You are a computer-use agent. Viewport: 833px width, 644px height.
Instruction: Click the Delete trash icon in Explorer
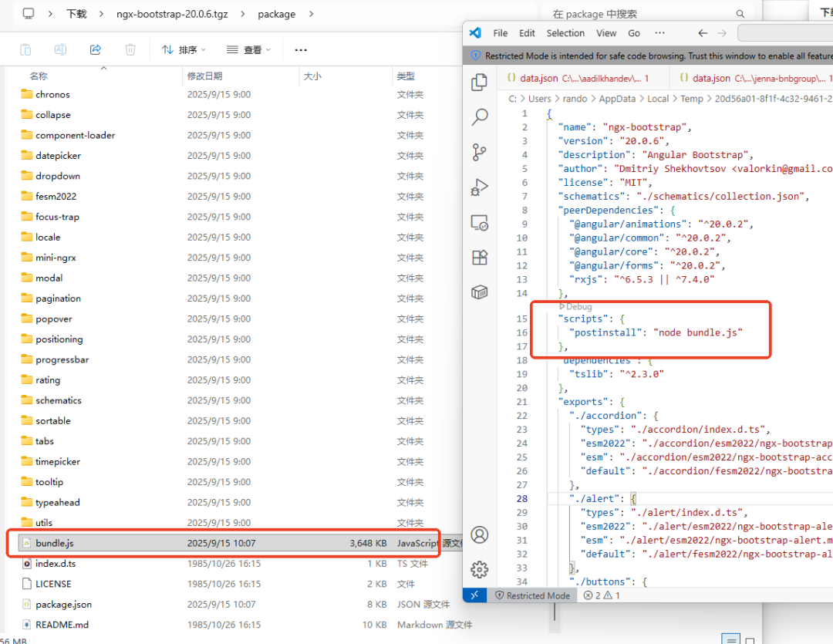point(130,49)
